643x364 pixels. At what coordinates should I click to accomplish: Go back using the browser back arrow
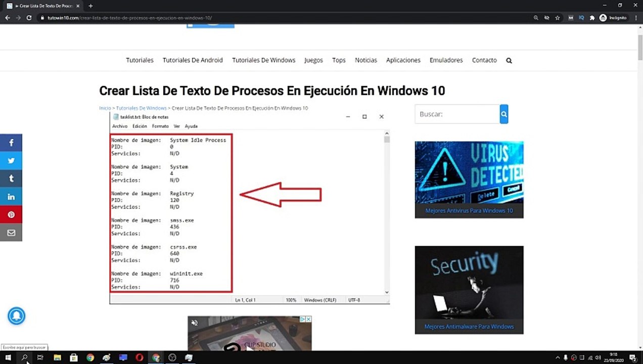[x=7, y=18]
